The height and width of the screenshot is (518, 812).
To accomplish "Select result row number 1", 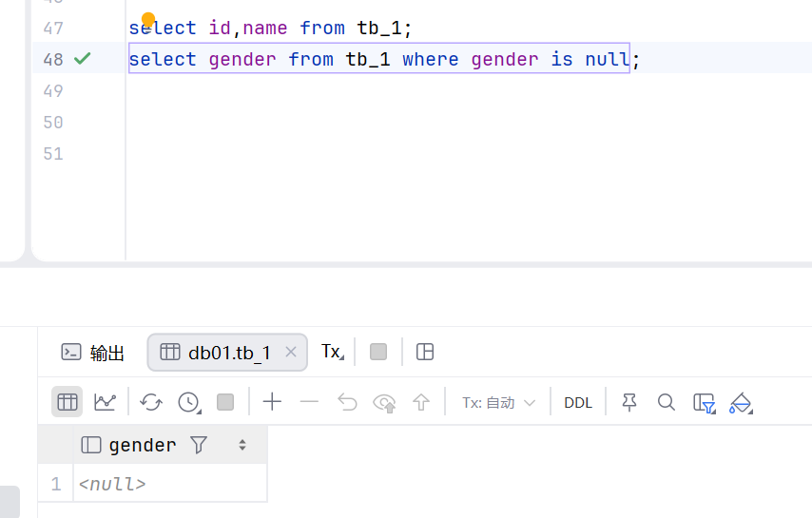I will pyautogui.click(x=56, y=484).
